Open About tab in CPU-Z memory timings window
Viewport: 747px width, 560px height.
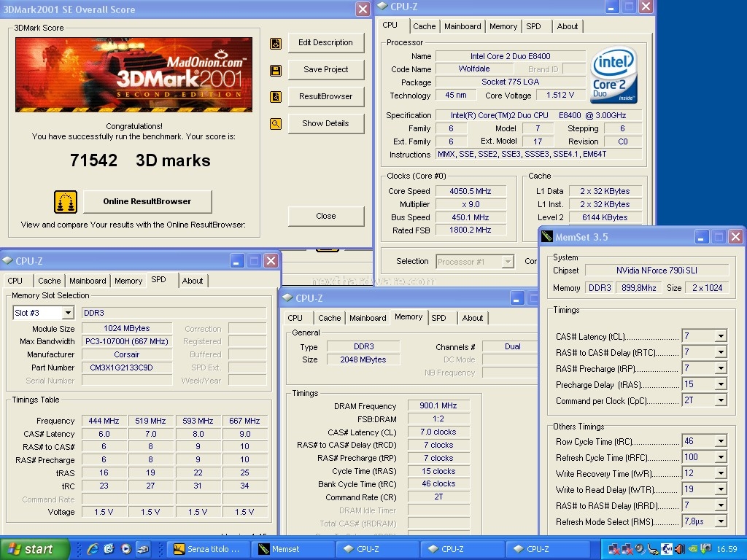click(x=473, y=318)
